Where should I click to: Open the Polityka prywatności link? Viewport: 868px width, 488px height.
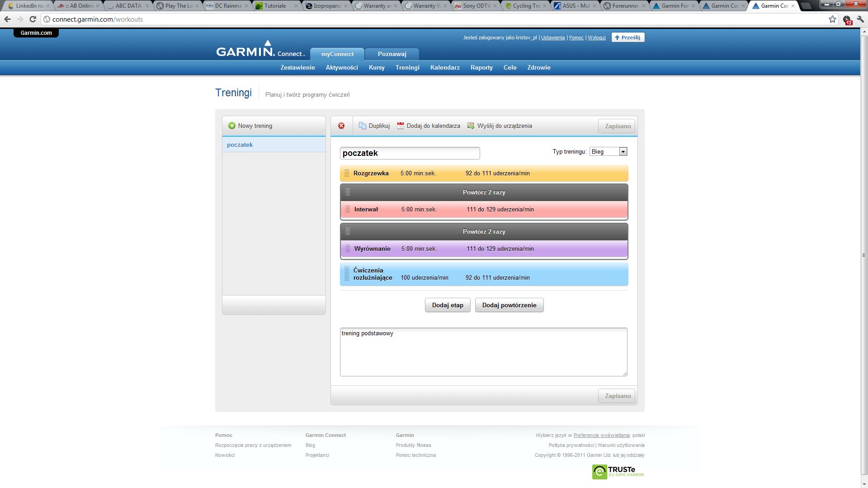pos(571,446)
